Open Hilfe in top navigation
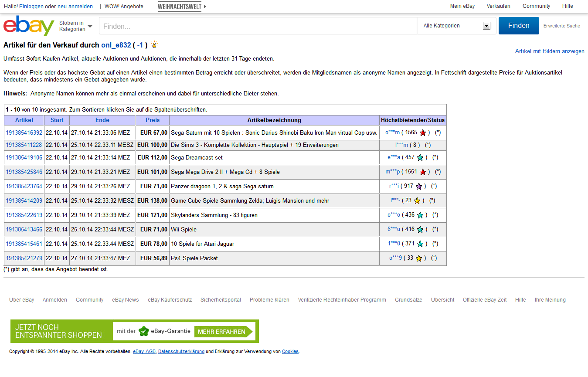 (x=568, y=6)
